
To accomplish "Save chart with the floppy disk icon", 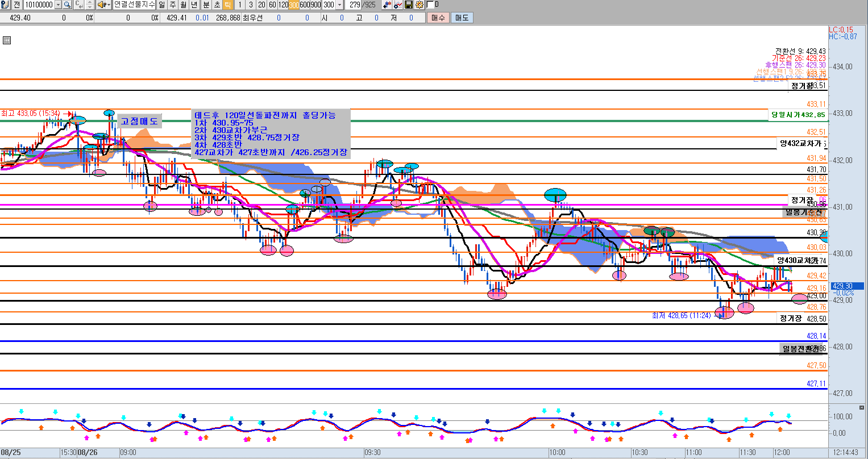I will 409,5.
